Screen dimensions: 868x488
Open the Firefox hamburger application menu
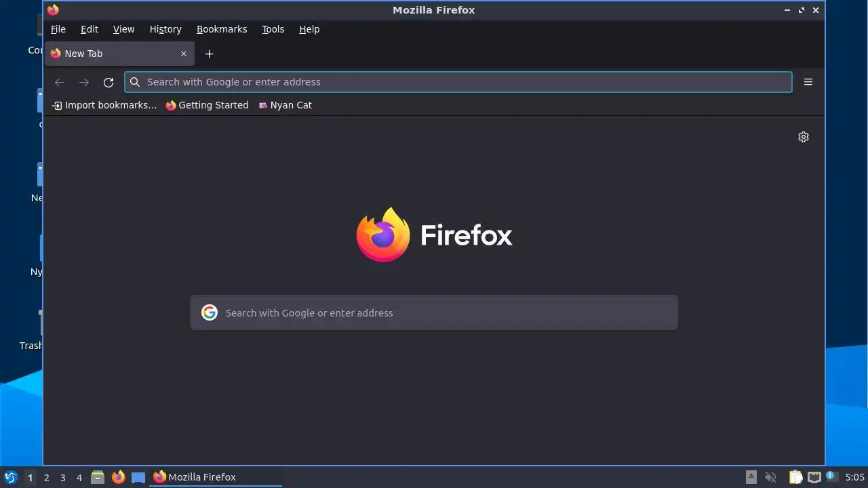pos(808,82)
